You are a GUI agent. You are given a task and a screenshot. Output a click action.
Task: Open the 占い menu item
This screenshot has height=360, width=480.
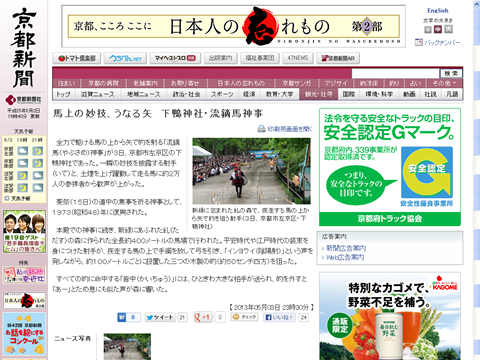pos(415,83)
